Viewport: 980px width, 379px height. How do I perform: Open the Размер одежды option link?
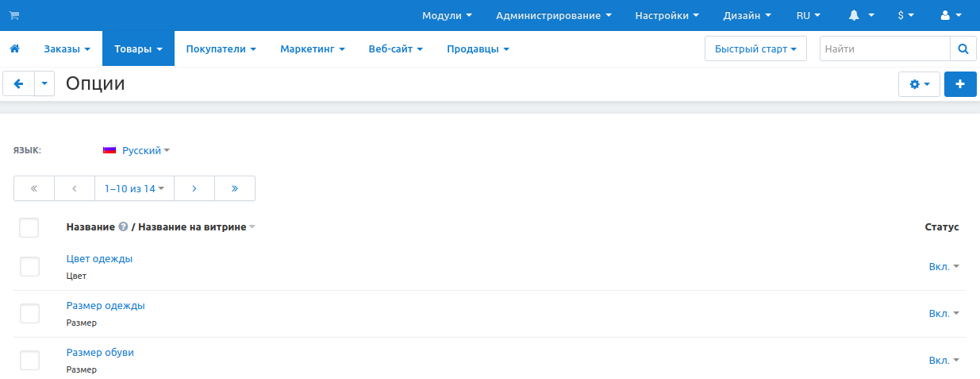coord(106,306)
